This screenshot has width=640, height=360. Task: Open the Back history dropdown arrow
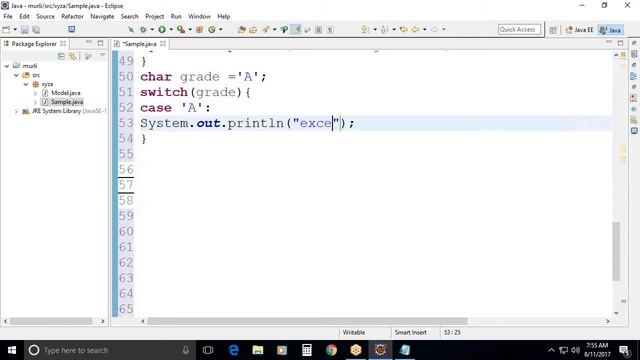(424, 29)
